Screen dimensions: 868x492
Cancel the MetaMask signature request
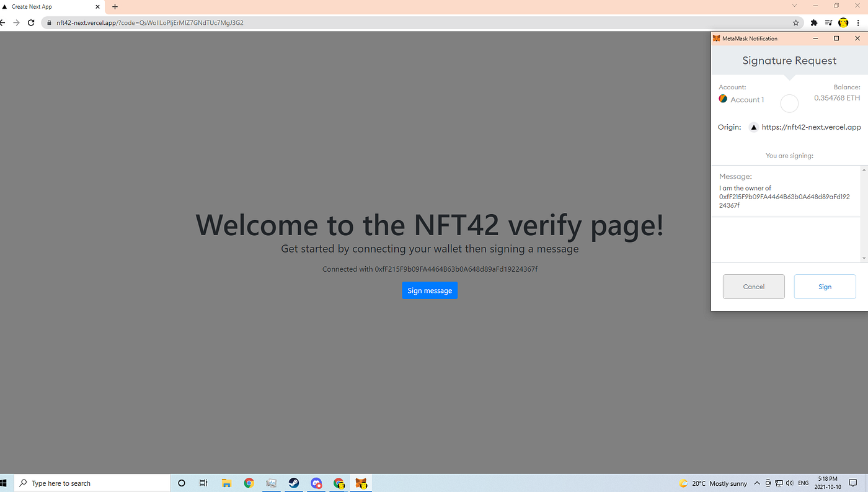(x=753, y=286)
